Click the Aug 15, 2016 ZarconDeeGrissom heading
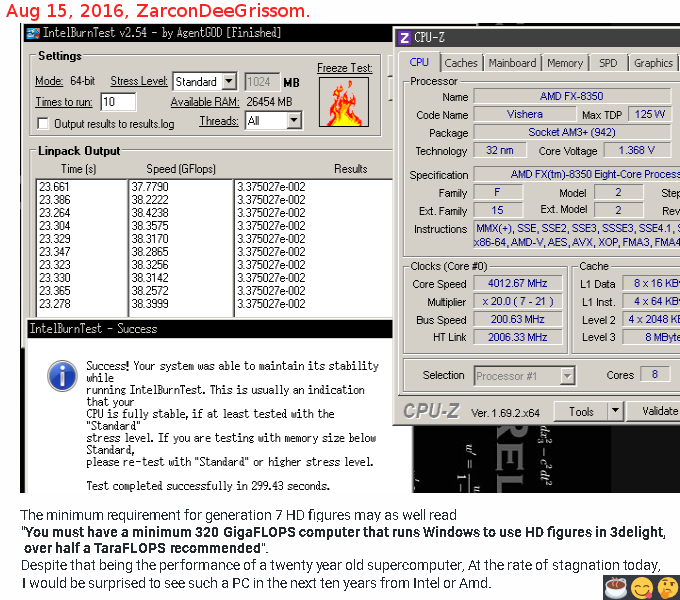This screenshot has width=680, height=600. [x=158, y=11]
